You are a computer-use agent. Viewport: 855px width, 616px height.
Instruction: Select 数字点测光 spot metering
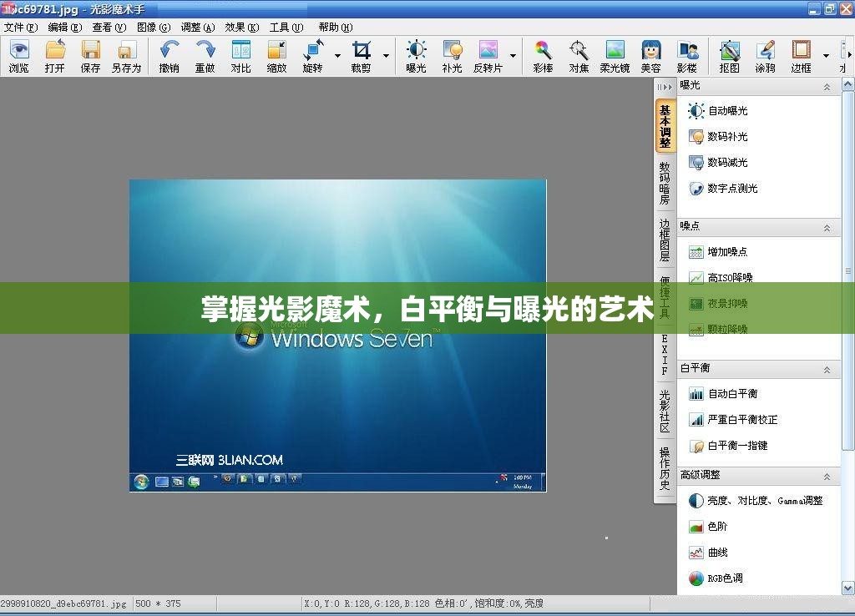tap(723, 189)
